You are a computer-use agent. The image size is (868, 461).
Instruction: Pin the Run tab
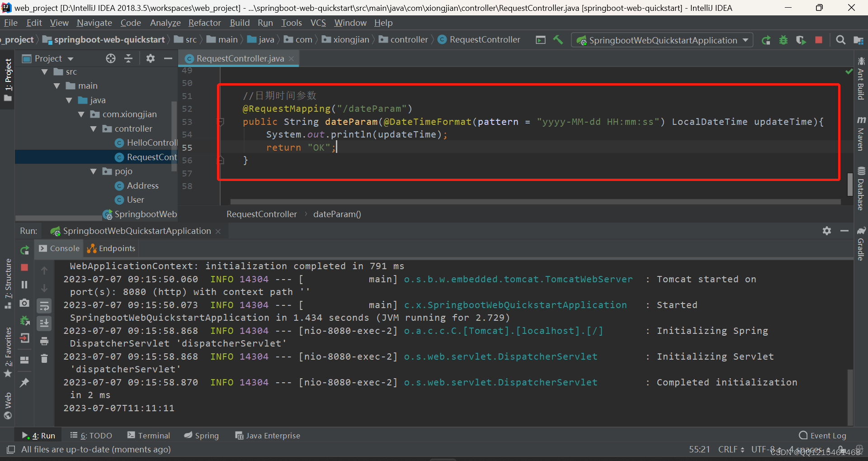pyautogui.click(x=25, y=382)
